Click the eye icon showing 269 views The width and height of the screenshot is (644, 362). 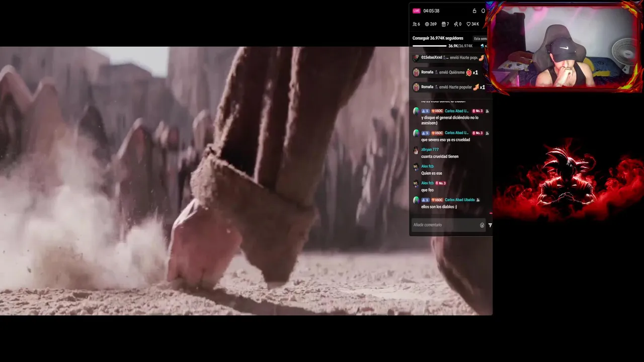[x=427, y=24]
